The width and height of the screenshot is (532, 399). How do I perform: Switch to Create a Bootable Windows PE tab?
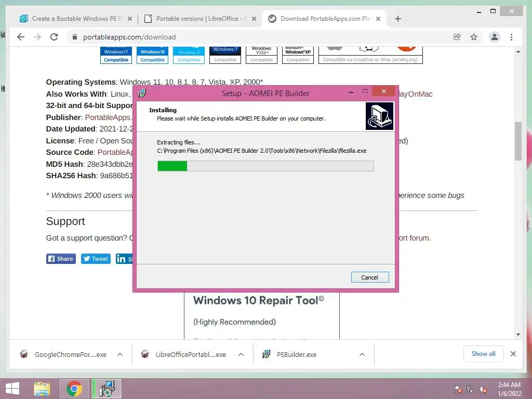[75, 19]
